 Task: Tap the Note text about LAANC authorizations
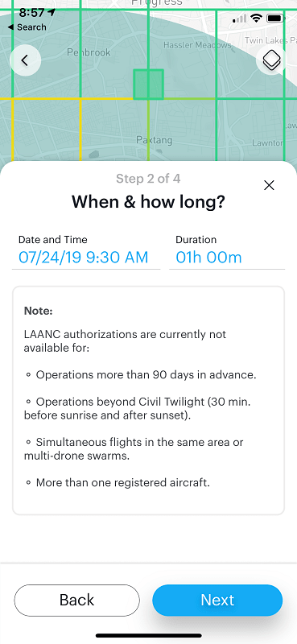(x=148, y=400)
